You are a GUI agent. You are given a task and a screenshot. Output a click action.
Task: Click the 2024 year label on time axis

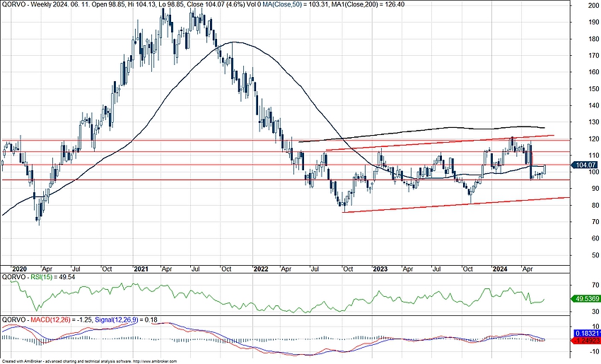500,269
